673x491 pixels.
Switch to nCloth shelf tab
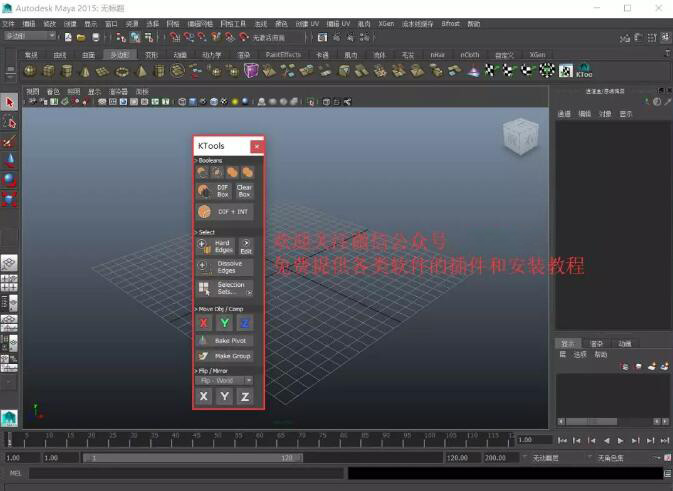[470, 55]
